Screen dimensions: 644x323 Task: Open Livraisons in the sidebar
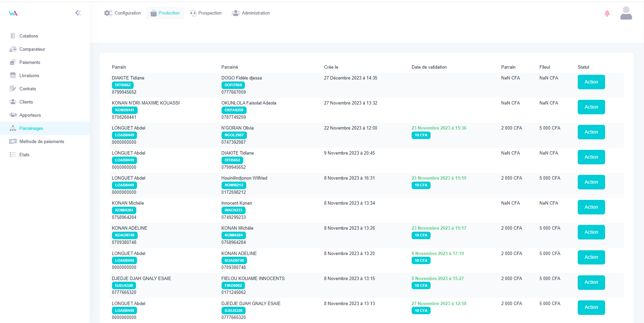29,75
